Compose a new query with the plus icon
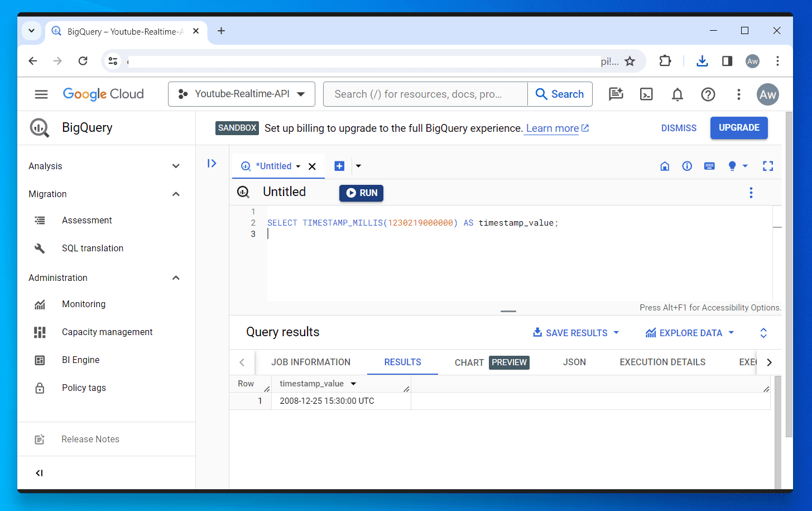The width and height of the screenshot is (812, 511). click(339, 166)
